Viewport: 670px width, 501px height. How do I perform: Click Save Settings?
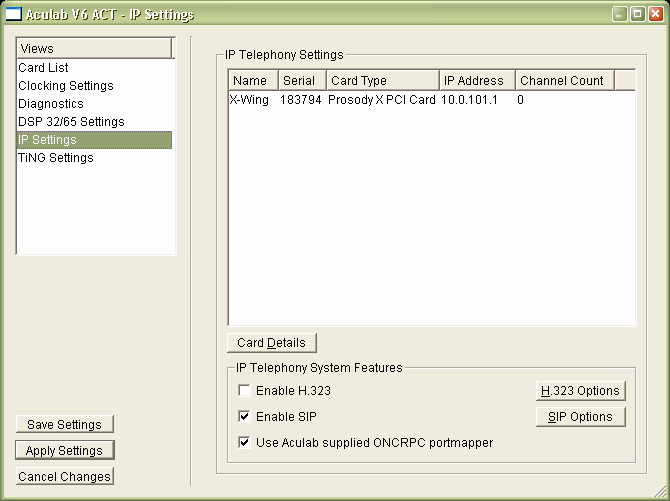tap(65, 424)
